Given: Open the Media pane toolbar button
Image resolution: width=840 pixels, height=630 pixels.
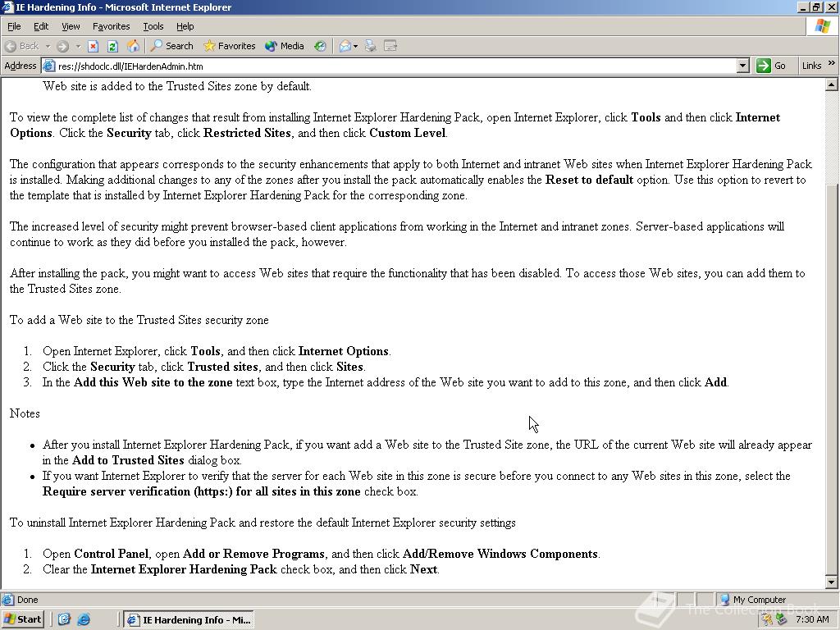Looking at the screenshot, I should pyautogui.click(x=285, y=46).
